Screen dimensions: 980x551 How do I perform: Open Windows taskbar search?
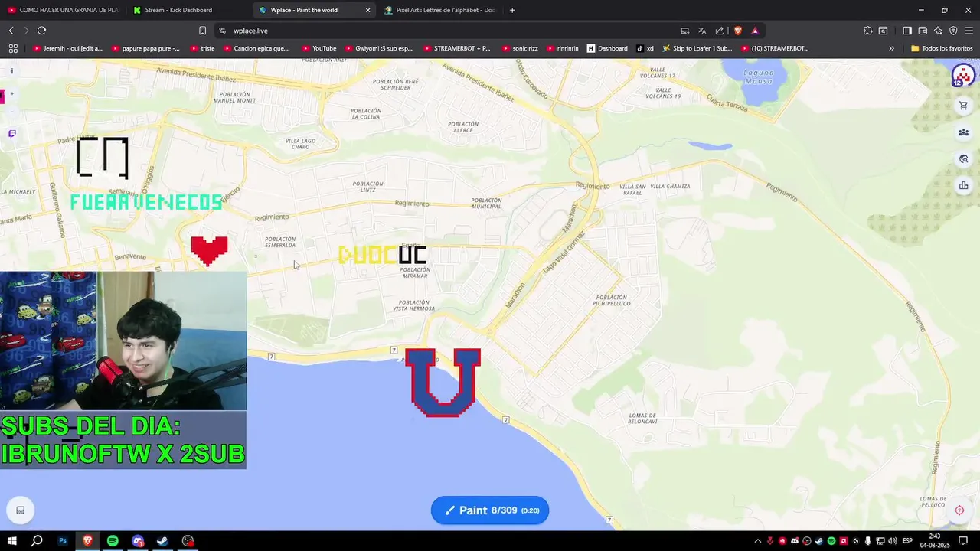(37, 541)
